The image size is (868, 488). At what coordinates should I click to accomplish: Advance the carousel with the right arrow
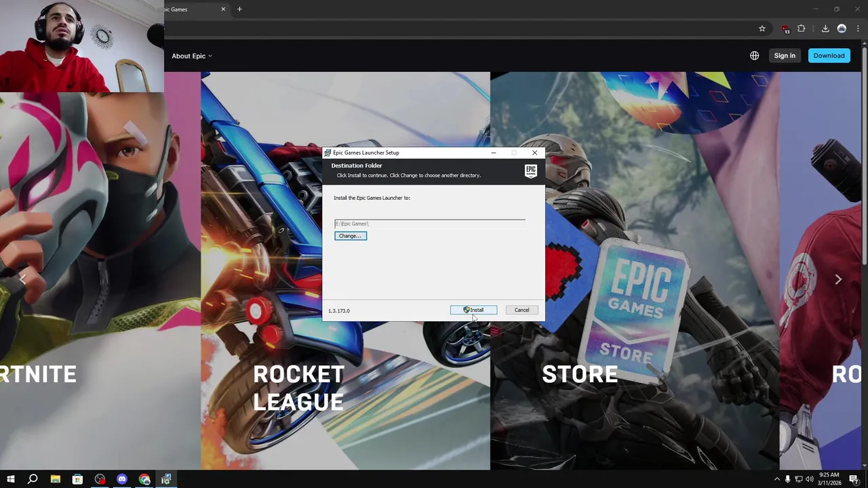tap(838, 279)
